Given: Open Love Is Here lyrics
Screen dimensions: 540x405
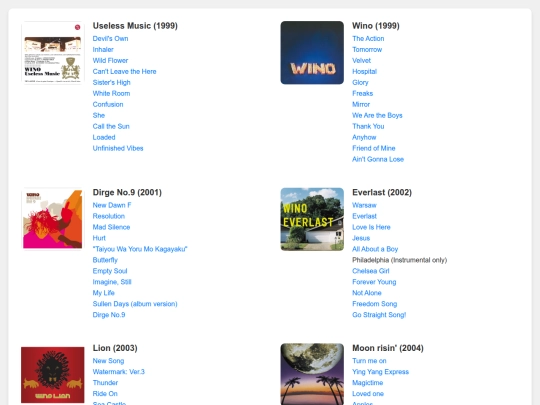Looking at the screenshot, I should click(371, 227).
